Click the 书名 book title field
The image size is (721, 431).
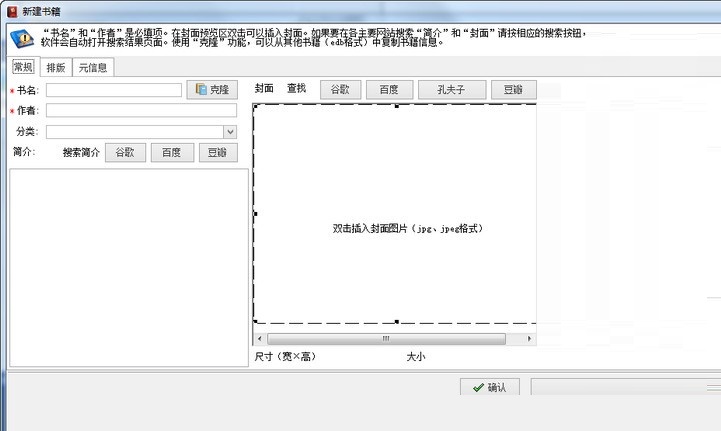tap(113, 90)
